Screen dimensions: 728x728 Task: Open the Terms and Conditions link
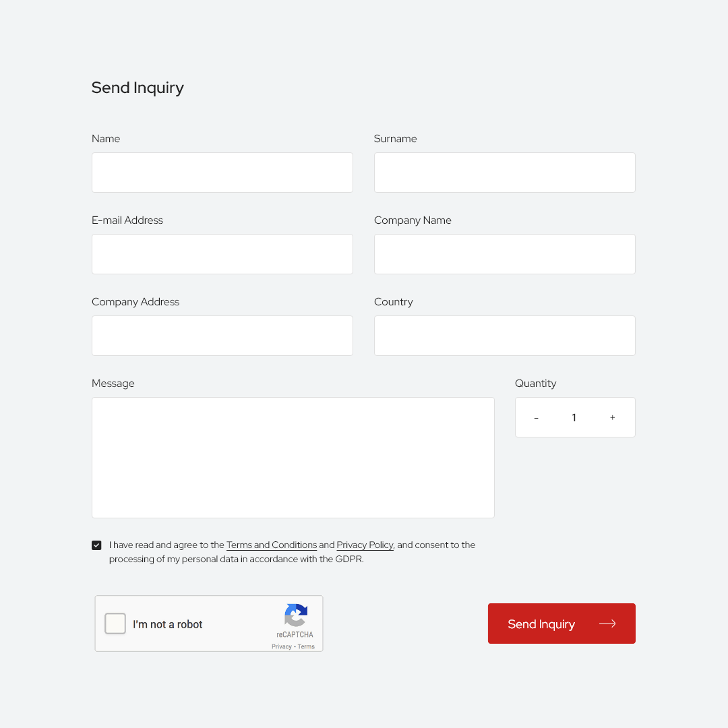point(272,545)
